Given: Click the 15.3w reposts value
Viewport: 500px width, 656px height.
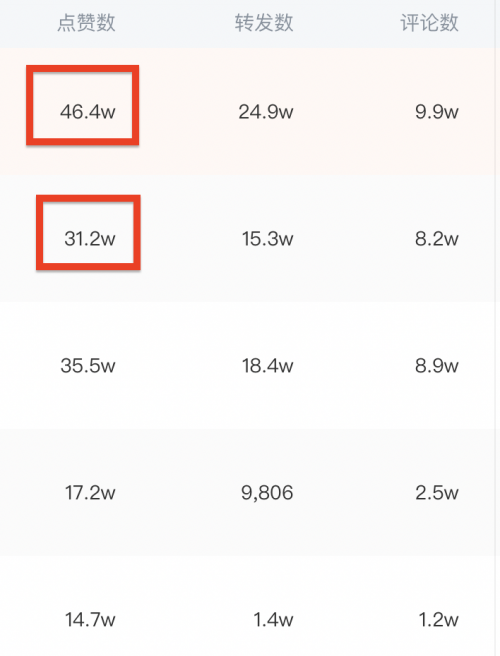Looking at the screenshot, I should 267,239.
